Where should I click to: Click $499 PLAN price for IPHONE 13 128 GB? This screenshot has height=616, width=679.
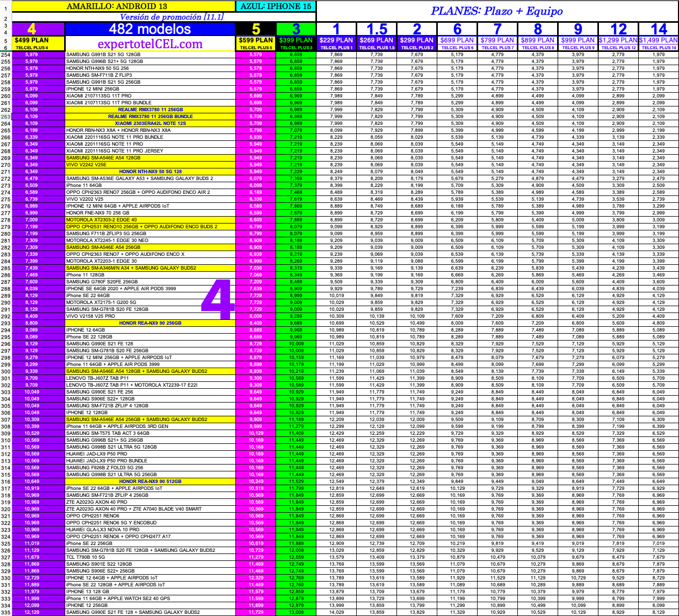tap(32, 592)
